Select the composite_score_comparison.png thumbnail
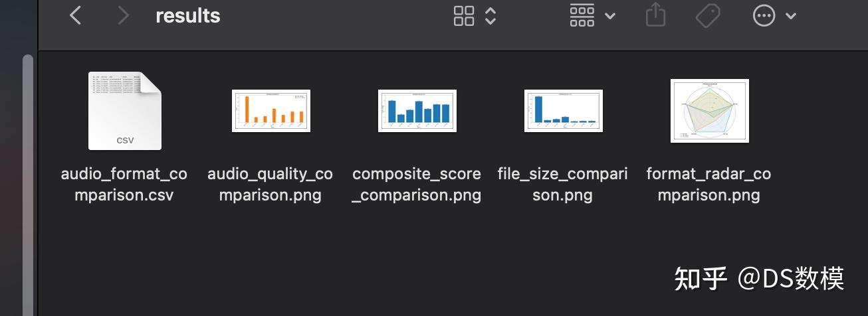This screenshot has width=868, height=316. [x=417, y=111]
